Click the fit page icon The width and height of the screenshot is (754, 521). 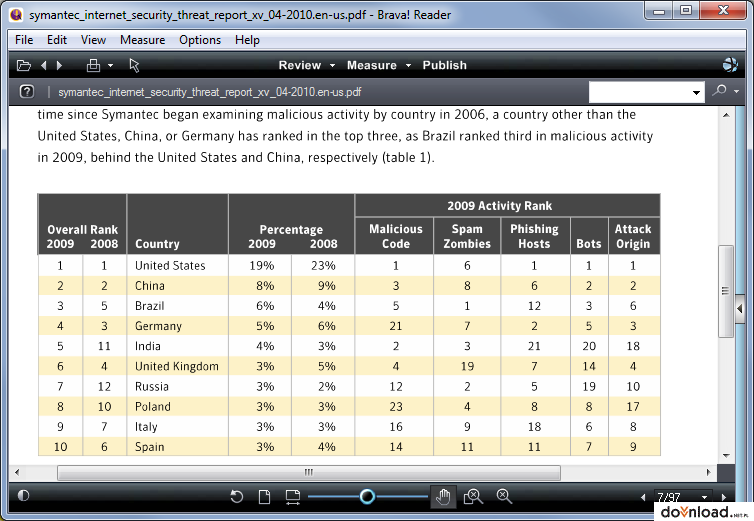tap(264, 496)
